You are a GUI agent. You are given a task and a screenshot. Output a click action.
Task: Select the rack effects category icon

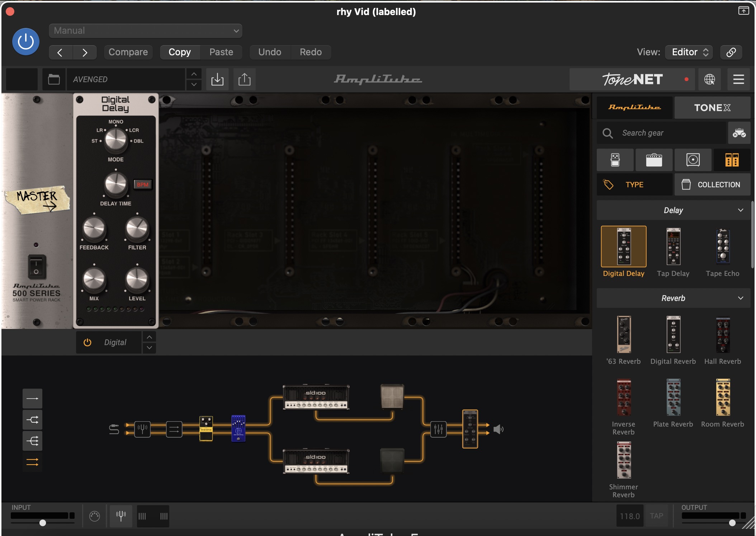[732, 160]
